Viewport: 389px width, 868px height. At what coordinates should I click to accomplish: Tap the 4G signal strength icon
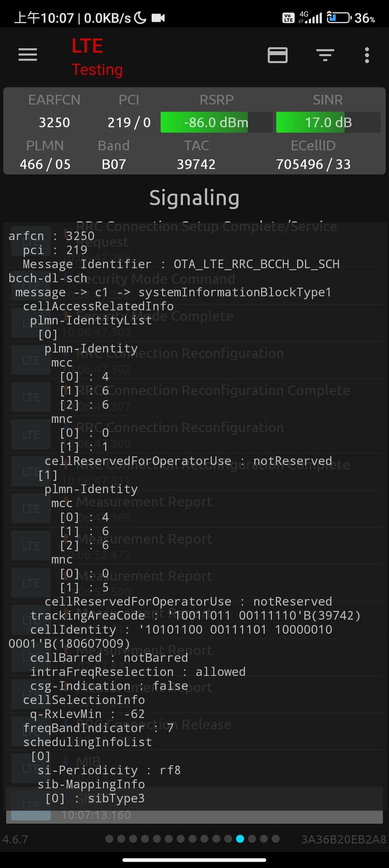tap(311, 18)
